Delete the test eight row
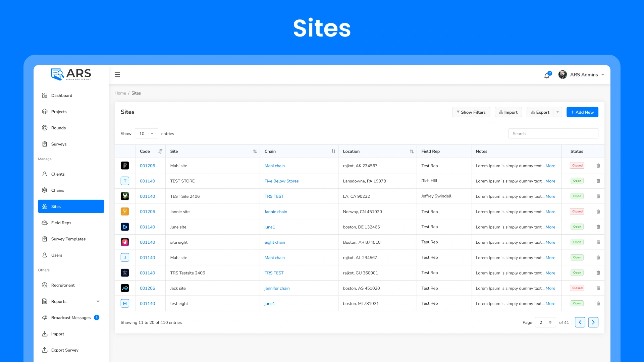The height and width of the screenshot is (362, 644). [x=598, y=303]
